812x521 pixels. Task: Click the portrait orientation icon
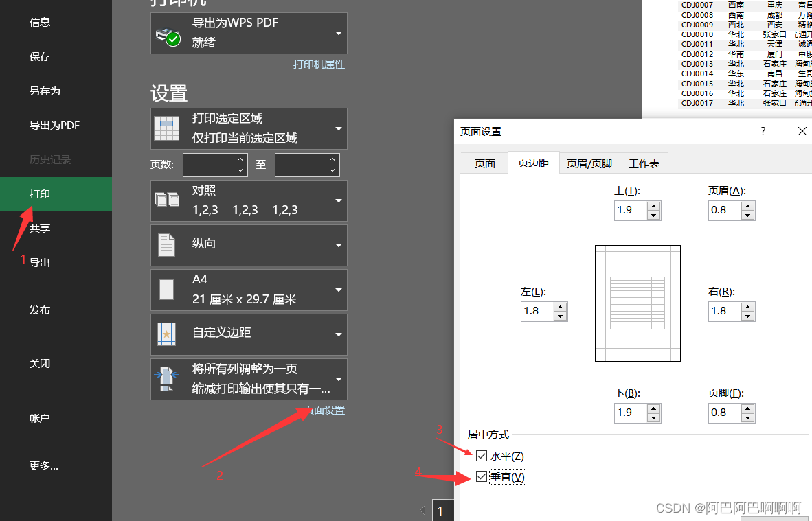(x=166, y=245)
